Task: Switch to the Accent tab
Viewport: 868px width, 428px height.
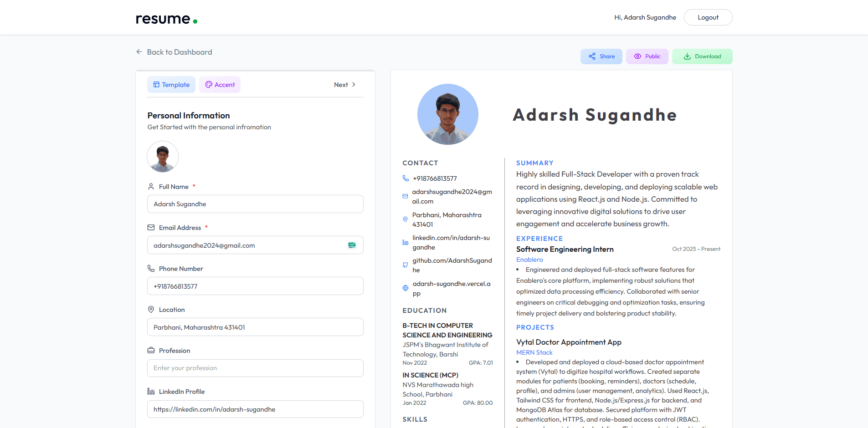Action: point(220,84)
